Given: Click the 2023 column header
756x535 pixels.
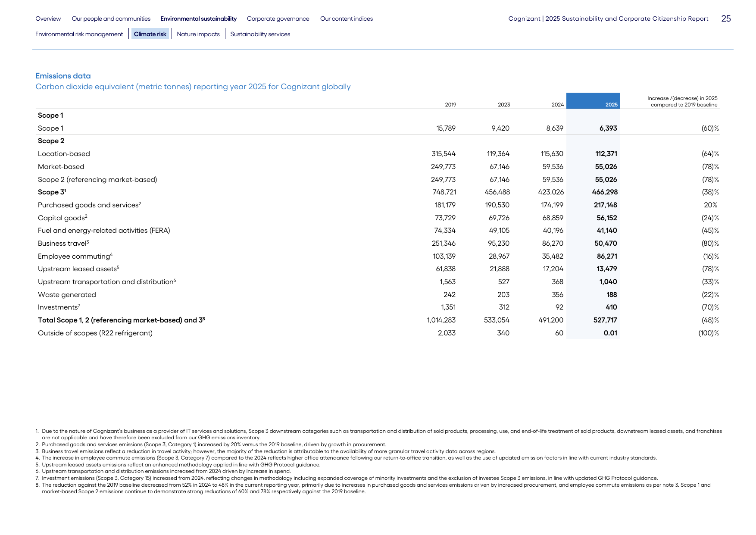Looking at the screenshot, I should [504, 105].
